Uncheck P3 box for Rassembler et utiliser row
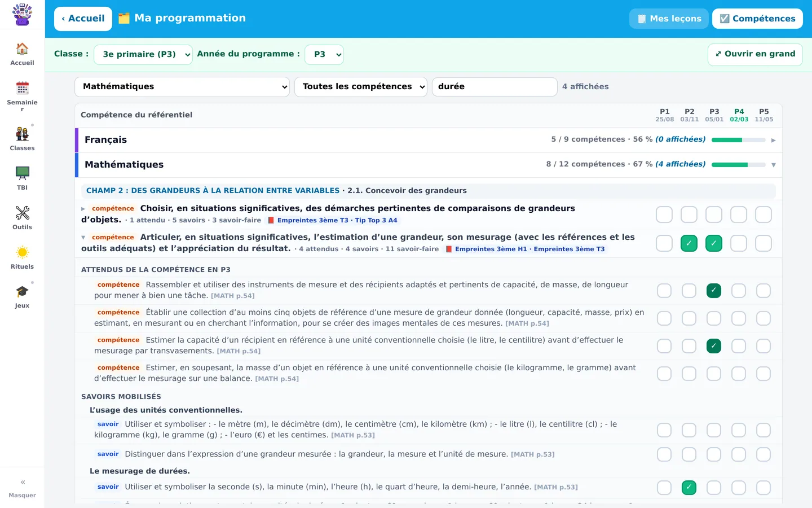The height and width of the screenshot is (508, 812). point(714,291)
